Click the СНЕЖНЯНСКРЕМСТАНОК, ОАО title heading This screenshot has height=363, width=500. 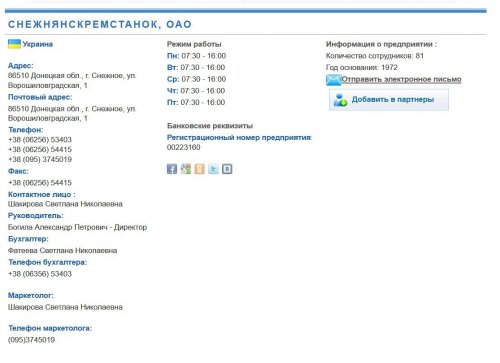100,24
